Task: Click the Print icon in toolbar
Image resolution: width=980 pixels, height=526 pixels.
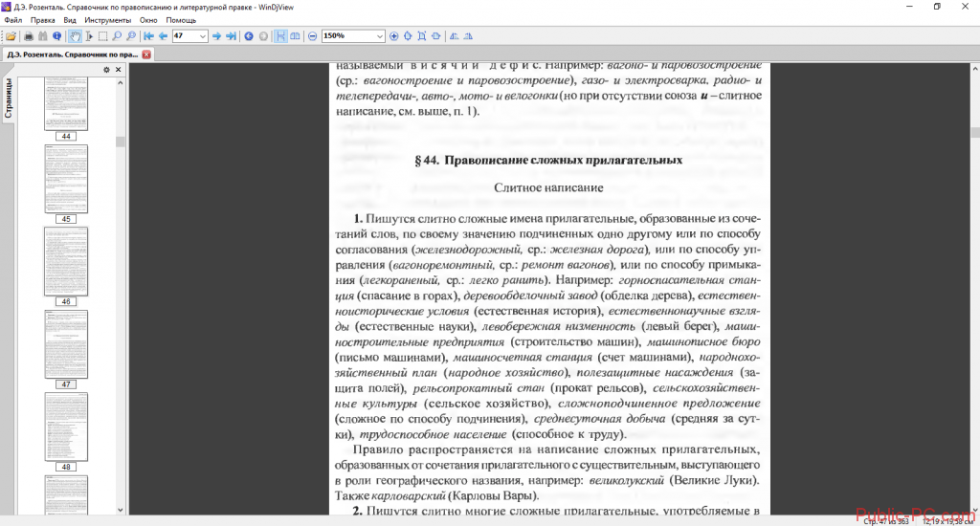Action: click(28, 36)
